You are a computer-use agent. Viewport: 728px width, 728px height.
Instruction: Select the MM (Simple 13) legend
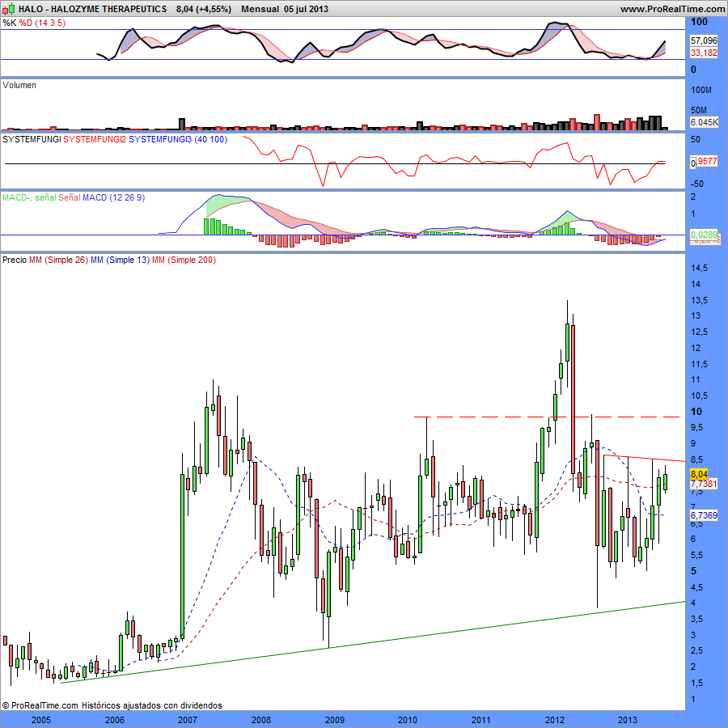coord(121,260)
